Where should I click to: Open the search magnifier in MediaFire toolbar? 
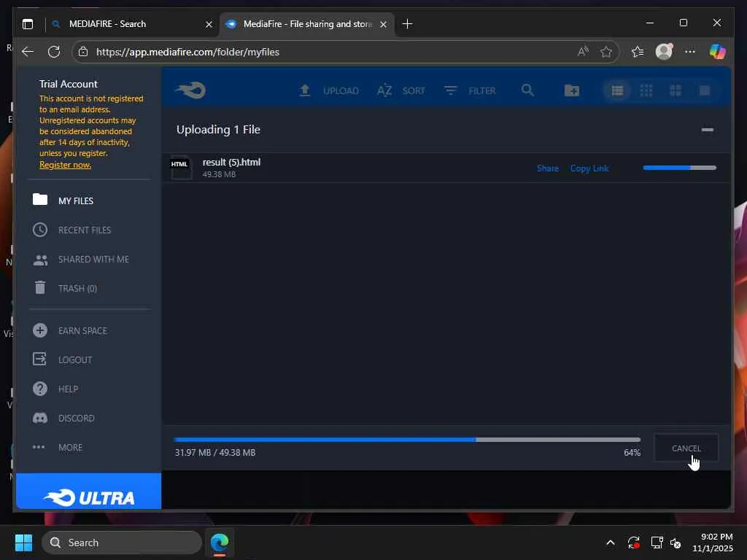click(x=527, y=90)
